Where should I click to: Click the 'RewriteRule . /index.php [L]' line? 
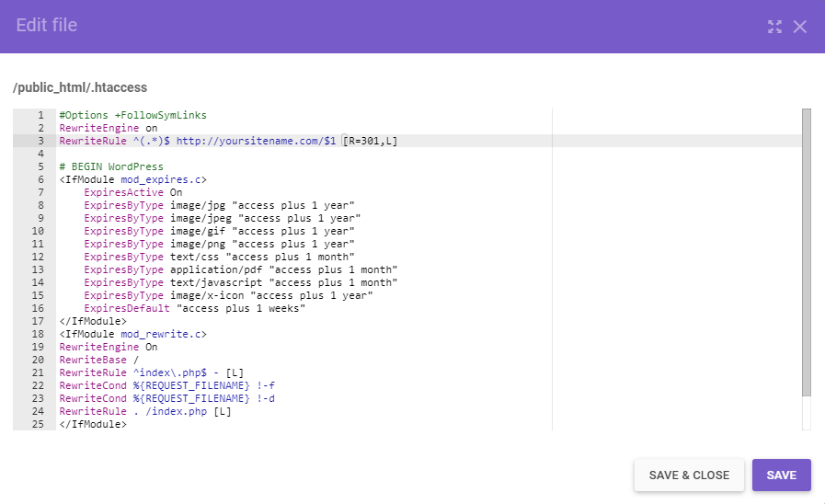point(145,411)
